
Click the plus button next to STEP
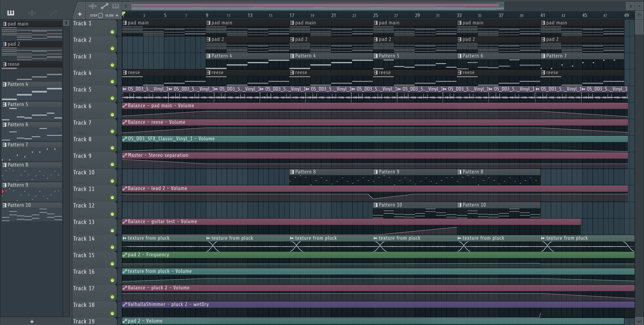tap(80, 15)
